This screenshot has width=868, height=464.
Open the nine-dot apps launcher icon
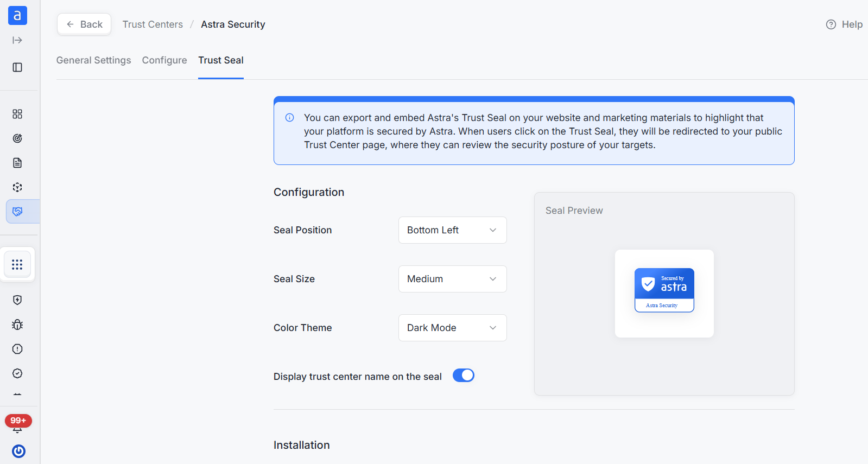coord(17,264)
